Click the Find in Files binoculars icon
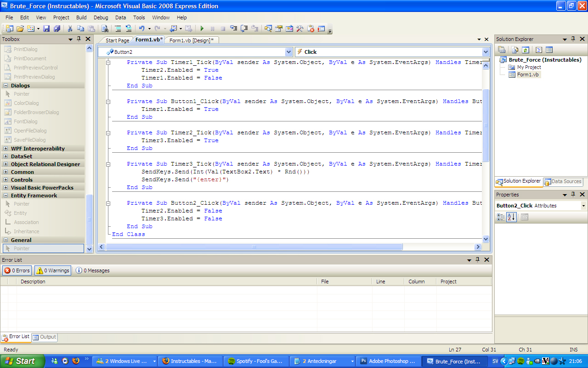The width and height of the screenshot is (588, 368). 105,29
